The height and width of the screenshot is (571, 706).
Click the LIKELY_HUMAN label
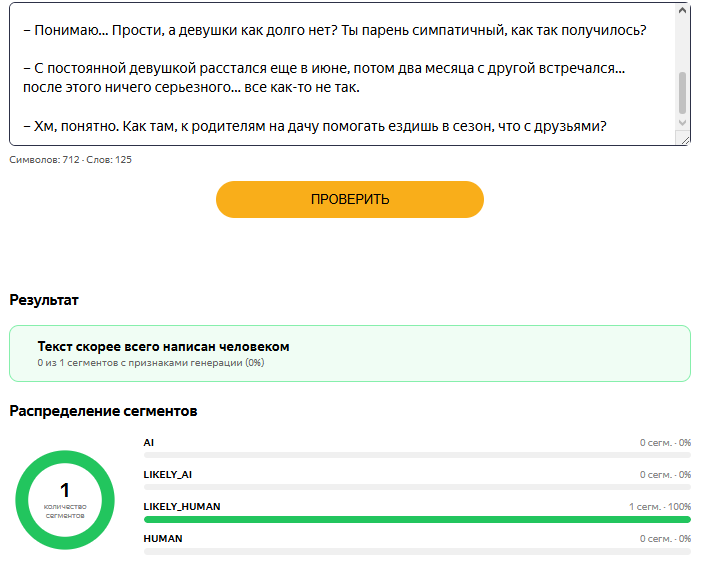(x=182, y=507)
